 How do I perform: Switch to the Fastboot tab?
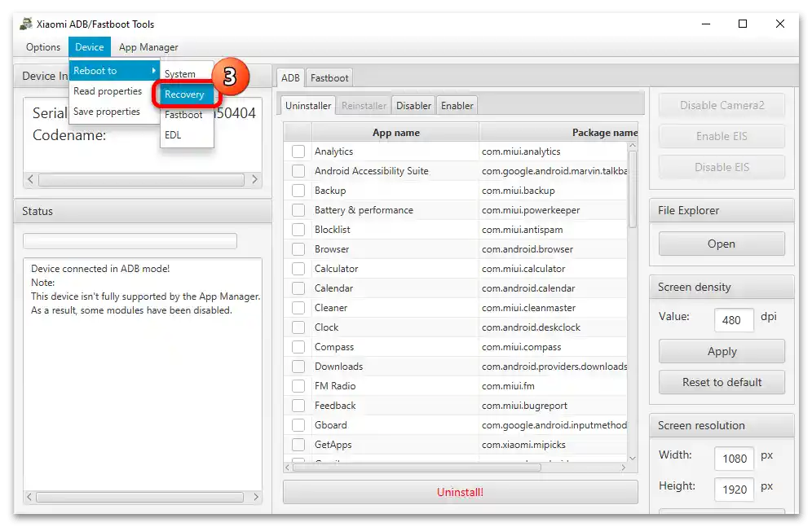coord(329,78)
